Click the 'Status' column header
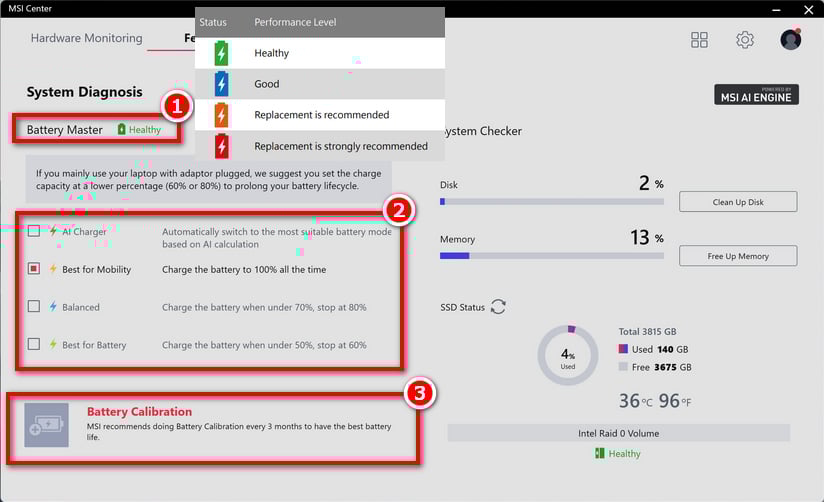Screen dimensions: 824x502 point(213,22)
